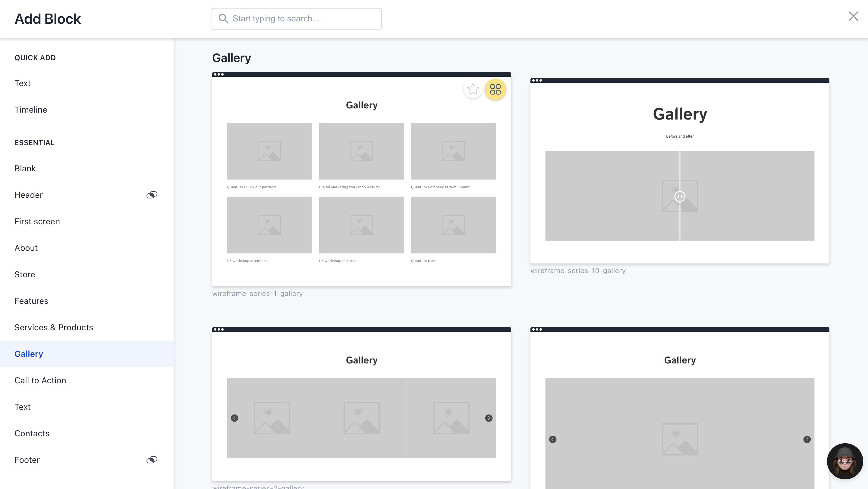The height and width of the screenshot is (489, 868).
Task: Toggle the Footer visibility icon
Action: 152,460
